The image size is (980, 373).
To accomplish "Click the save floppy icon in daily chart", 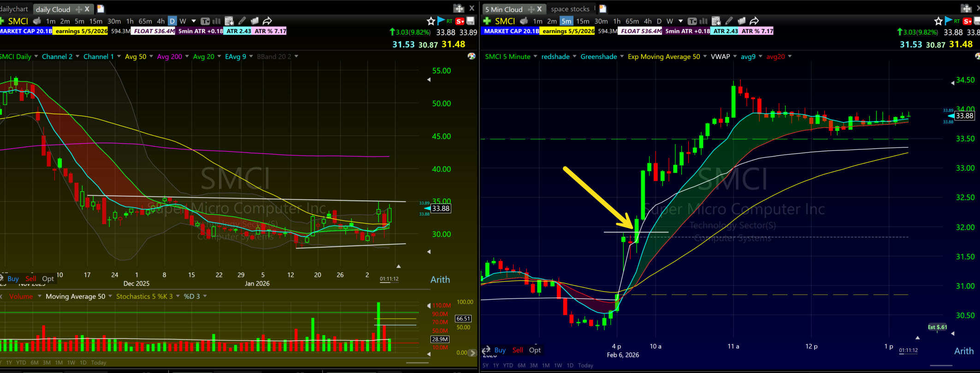I will (471, 21).
